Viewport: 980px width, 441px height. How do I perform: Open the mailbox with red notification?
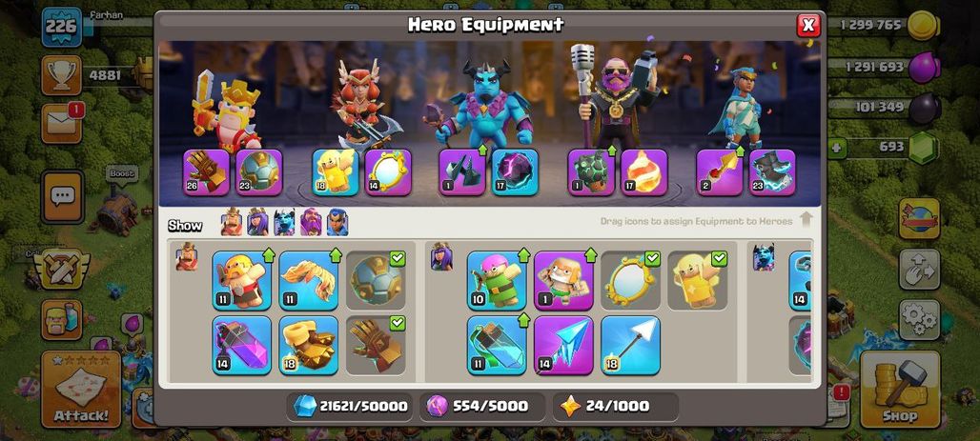pyautogui.click(x=62, y=123)
